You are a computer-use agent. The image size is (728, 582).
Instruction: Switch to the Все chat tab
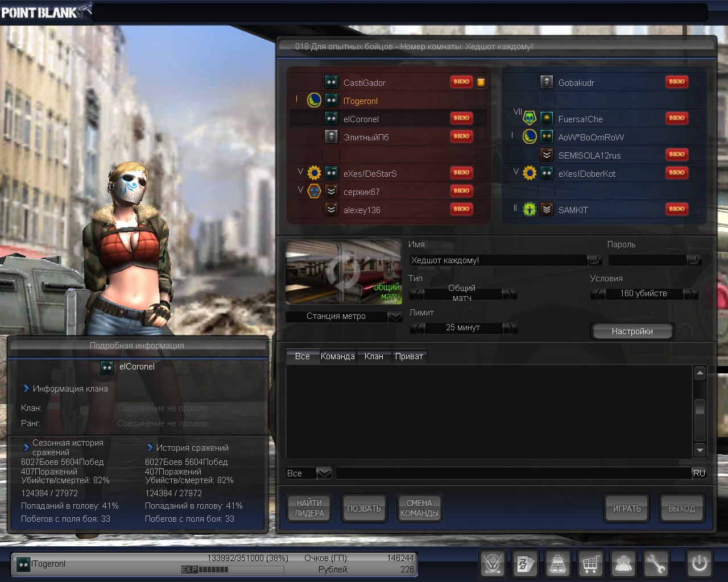(x=303, y=356)
